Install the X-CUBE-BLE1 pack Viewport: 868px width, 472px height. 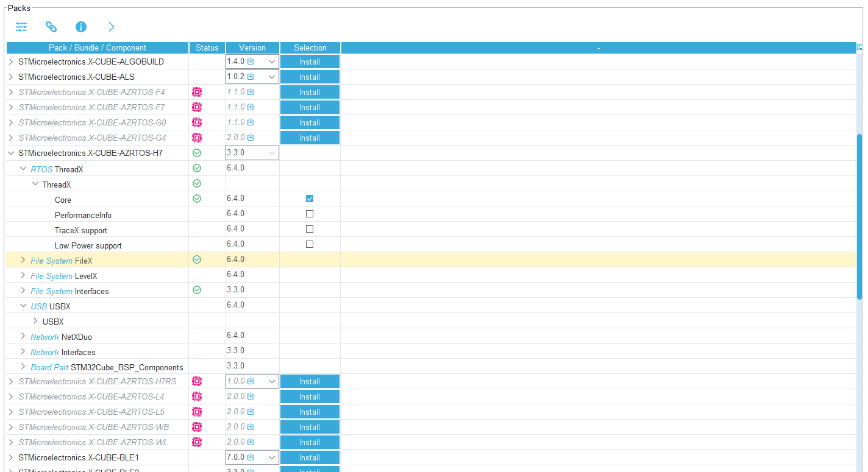tap(310, 457)
